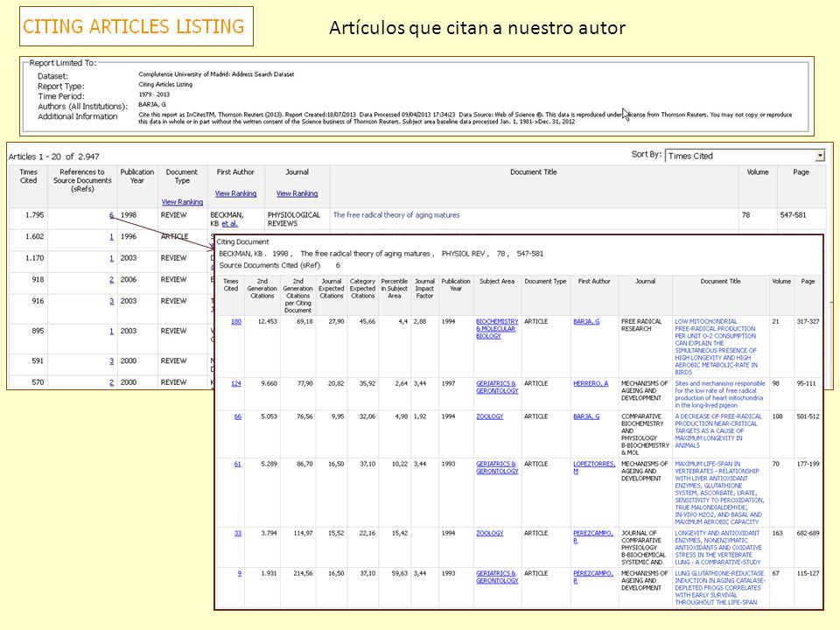Viewport: 840px width, 630px height.
Task: Open sRefs link in the 1.602 row
Action: (111, 236)
